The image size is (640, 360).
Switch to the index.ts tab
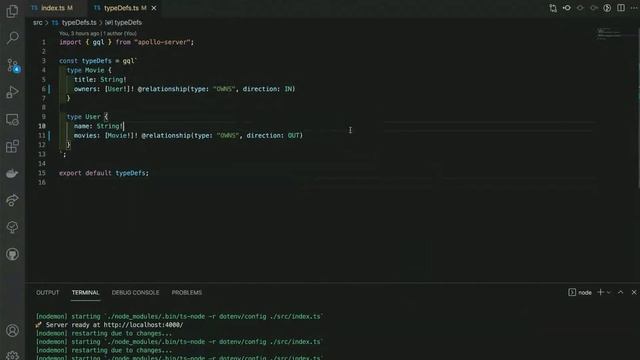(52, 8)
